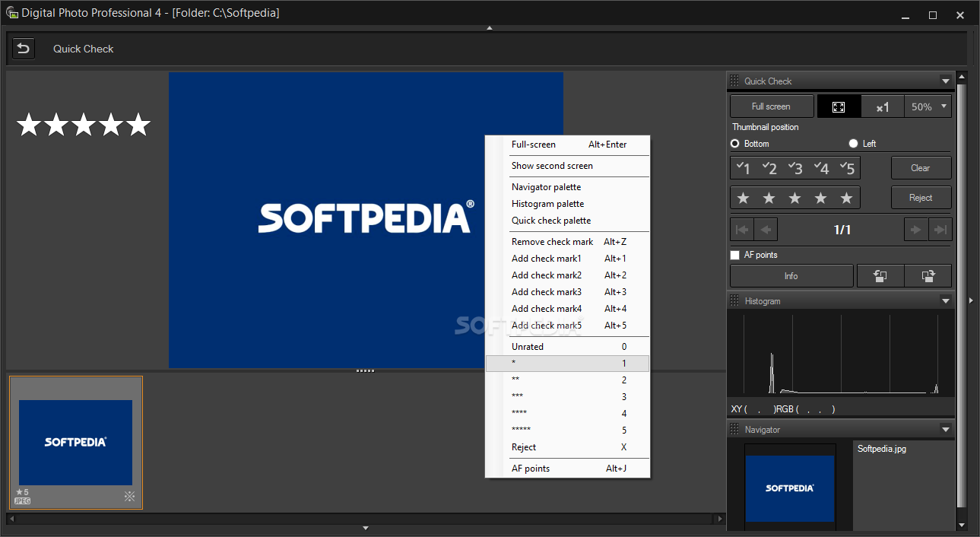This screenshot has height=537, width=980.
Task: Select AF points context menu entry
Action: (x=568, y=469)
